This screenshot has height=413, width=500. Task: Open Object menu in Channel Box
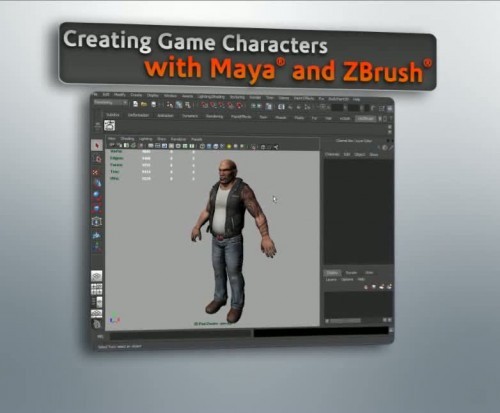pos(360,154)
